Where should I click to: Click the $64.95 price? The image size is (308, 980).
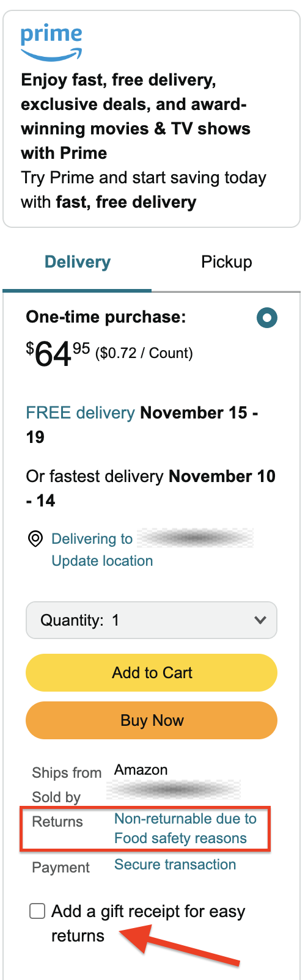point(58,354)
